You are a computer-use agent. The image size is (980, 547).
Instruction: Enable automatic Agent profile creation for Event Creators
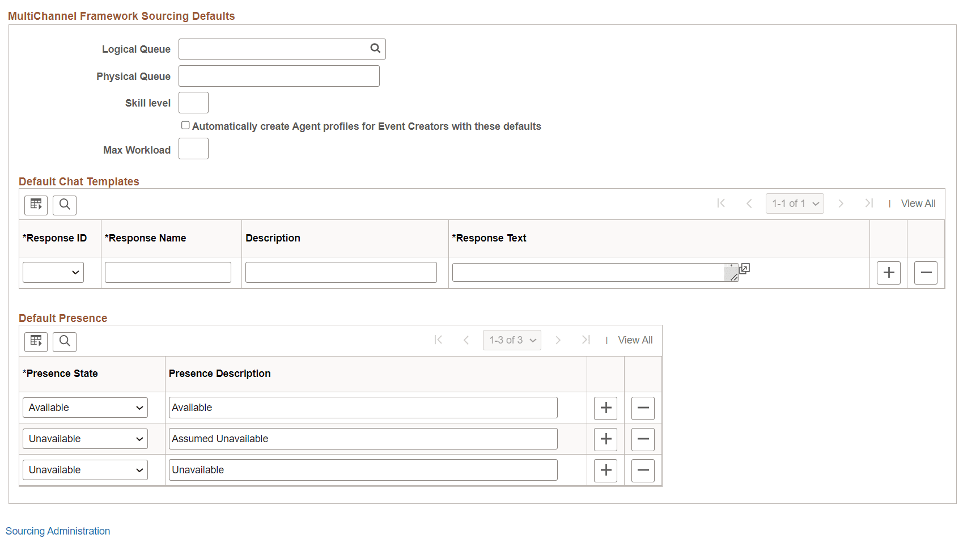185,125
